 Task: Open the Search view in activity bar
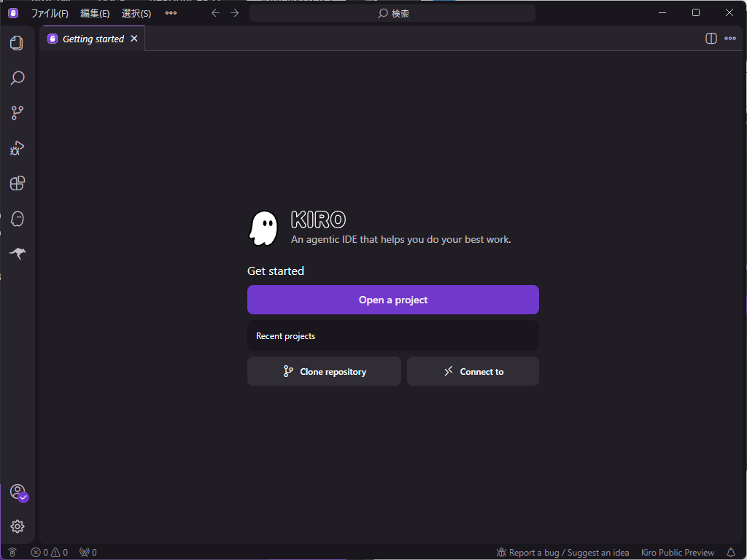click(x=18, y=77)
